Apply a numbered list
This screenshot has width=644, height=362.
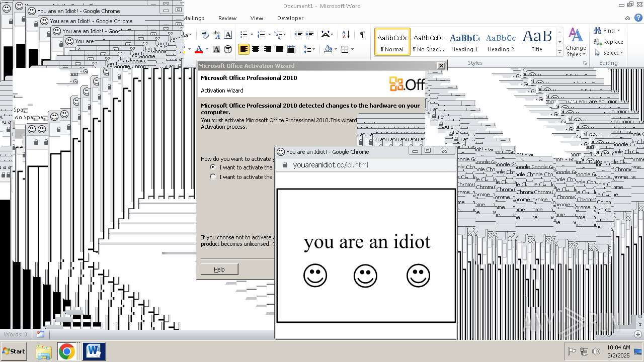261,35
